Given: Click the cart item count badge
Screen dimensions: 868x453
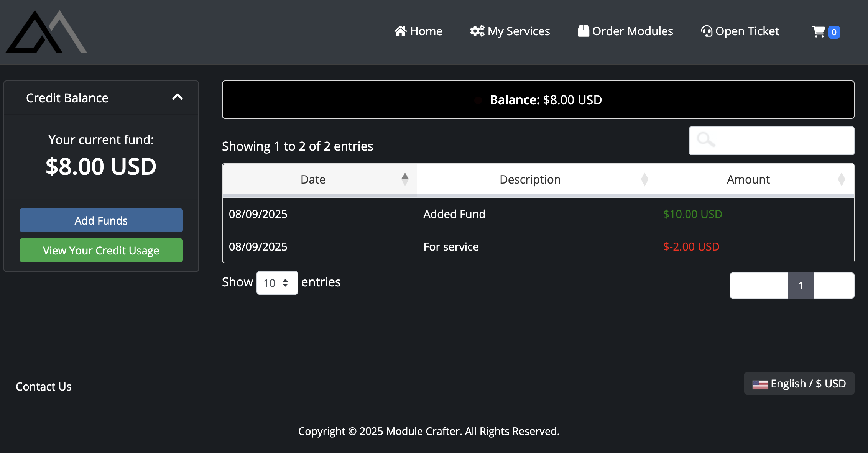Looking at the screenshot, I should pyautogui.click(x=834, y=32).
